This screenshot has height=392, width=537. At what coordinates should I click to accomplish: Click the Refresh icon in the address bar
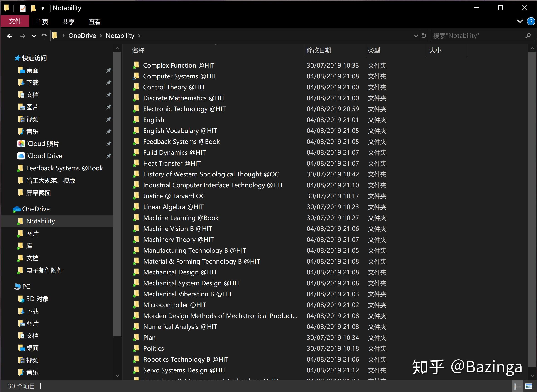424,36
